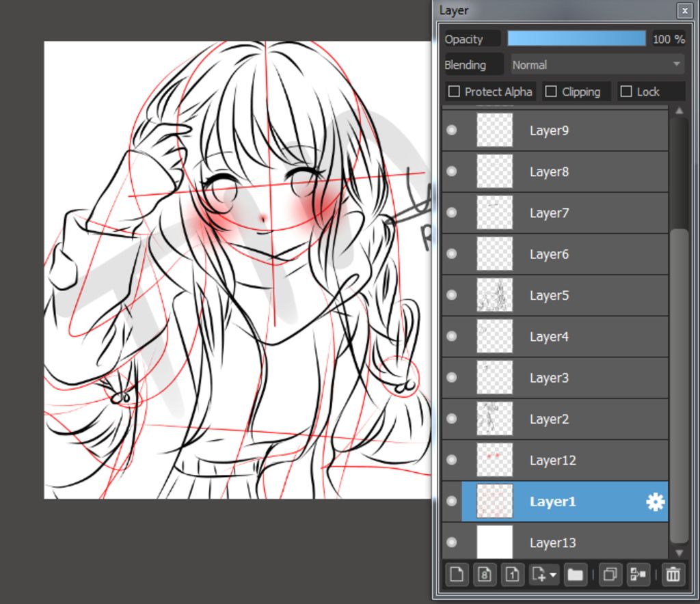This screenshot has height=604, width=700.
Task: Hide Layer12 visibility
Action: click(452, 460)
